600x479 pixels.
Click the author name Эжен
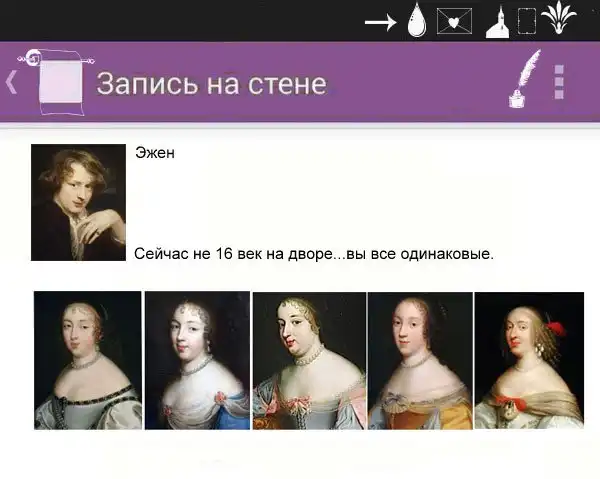pyautogui.click(x=154, y=154)
